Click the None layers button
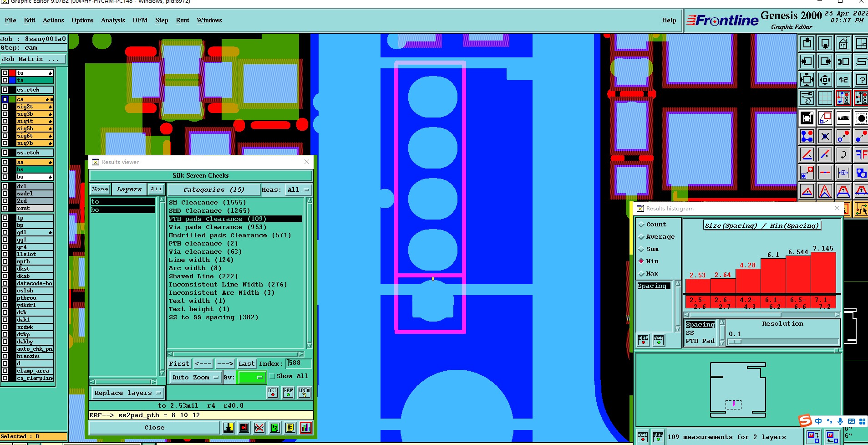 coord(100,189)
